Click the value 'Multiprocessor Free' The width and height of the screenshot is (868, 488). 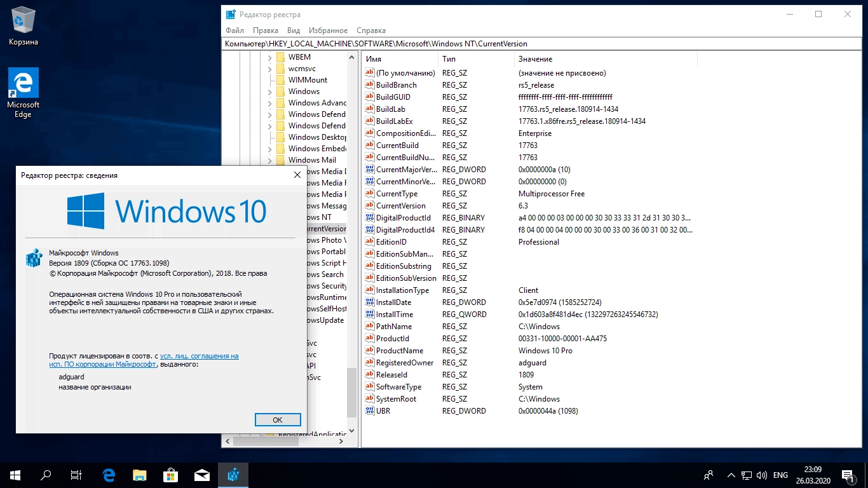tap(552, 194)
